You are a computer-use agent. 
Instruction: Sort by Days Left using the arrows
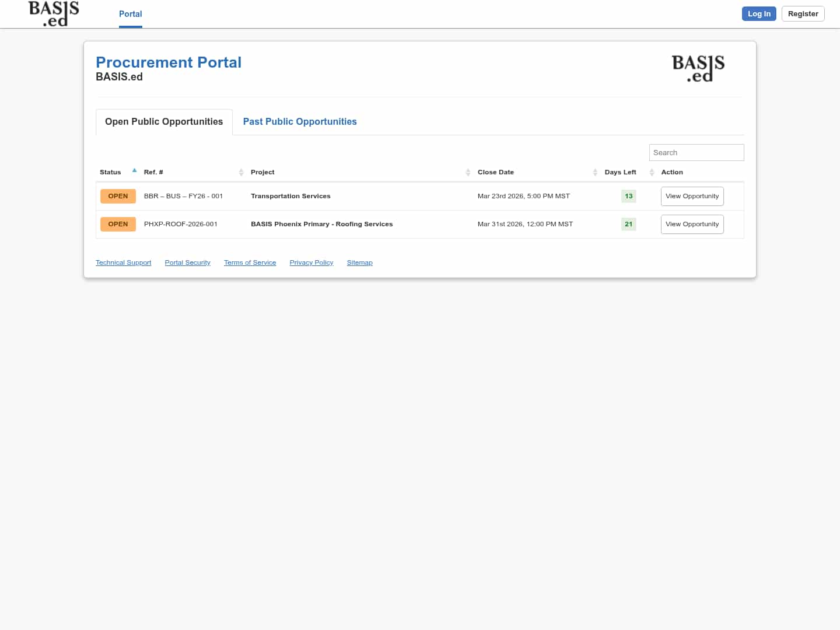coord(652,172)
